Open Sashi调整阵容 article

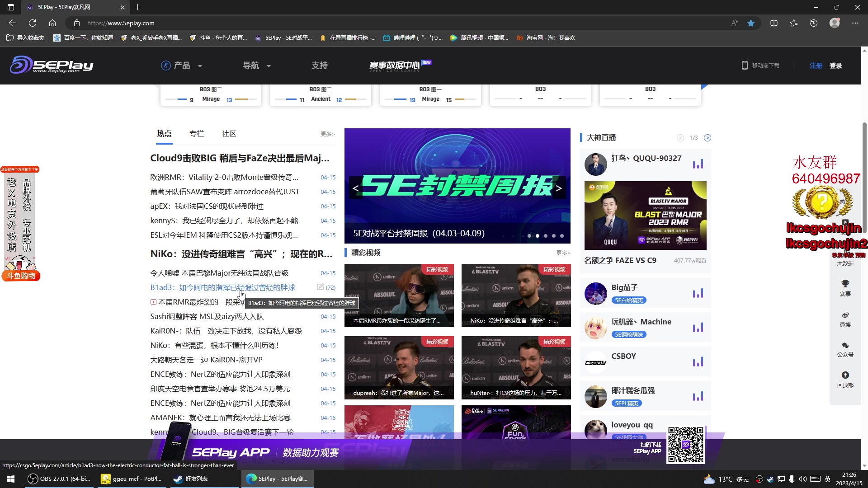tap(207, 316)
